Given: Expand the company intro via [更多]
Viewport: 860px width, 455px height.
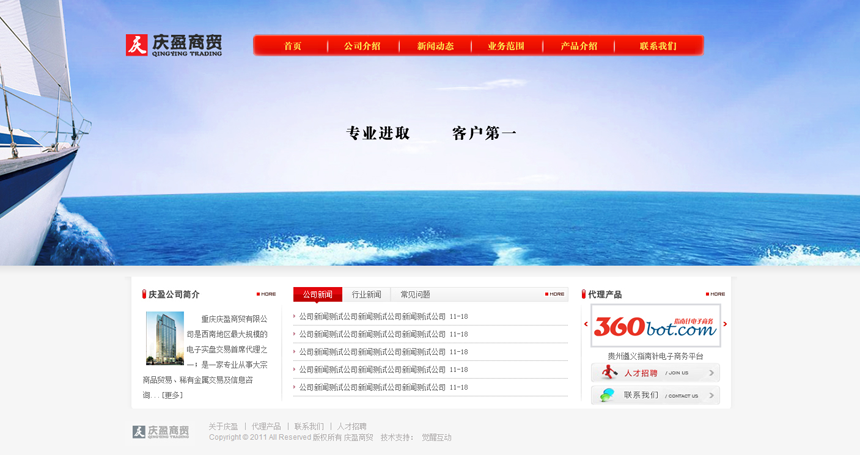Looking at the screenshot, I should click(172, 395).
